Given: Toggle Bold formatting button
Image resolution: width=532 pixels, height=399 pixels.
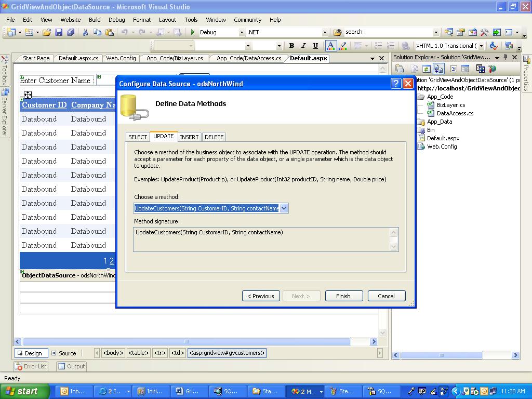Looking at the screenshot, I should (x=291, y=46).
